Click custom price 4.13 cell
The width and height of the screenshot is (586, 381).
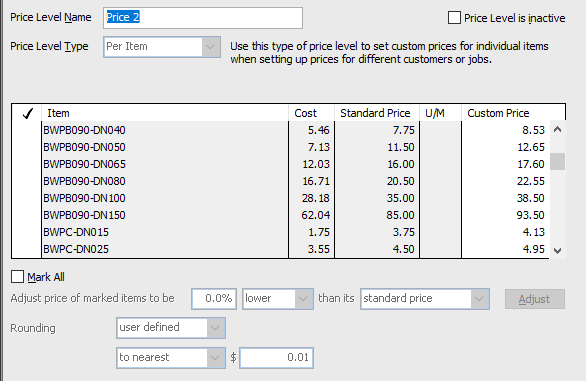506,232
